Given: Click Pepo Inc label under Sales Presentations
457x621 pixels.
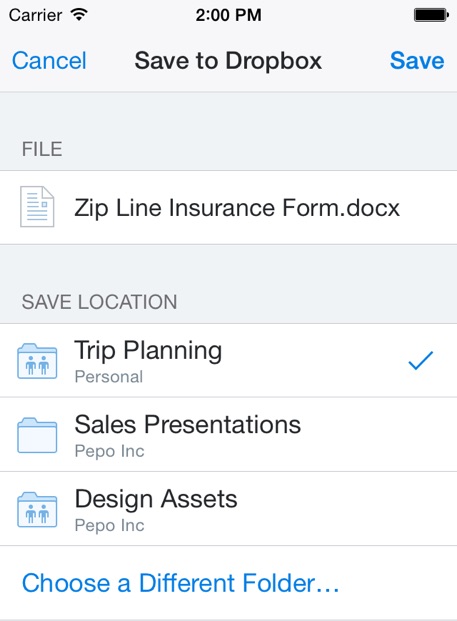Looking at the screenshot, I should [x=110, y=451].
